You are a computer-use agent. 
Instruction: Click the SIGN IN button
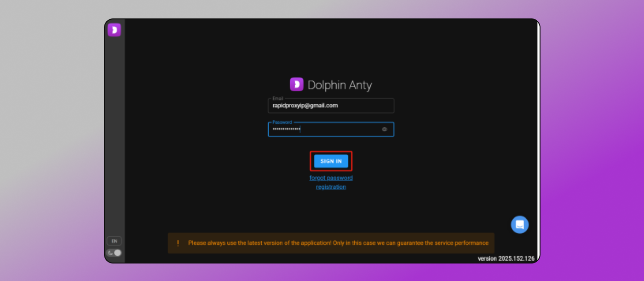pyautogui.click(x=331, y=161)
